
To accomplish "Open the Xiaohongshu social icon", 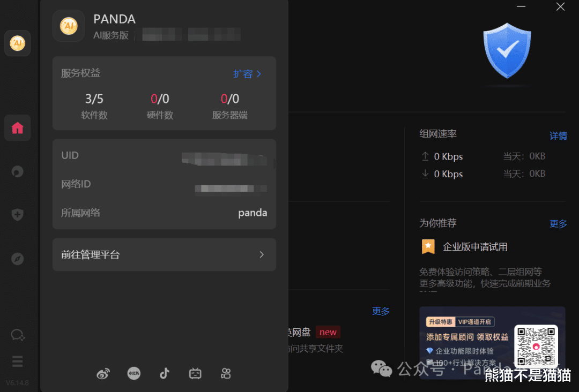I will point(134,374).
